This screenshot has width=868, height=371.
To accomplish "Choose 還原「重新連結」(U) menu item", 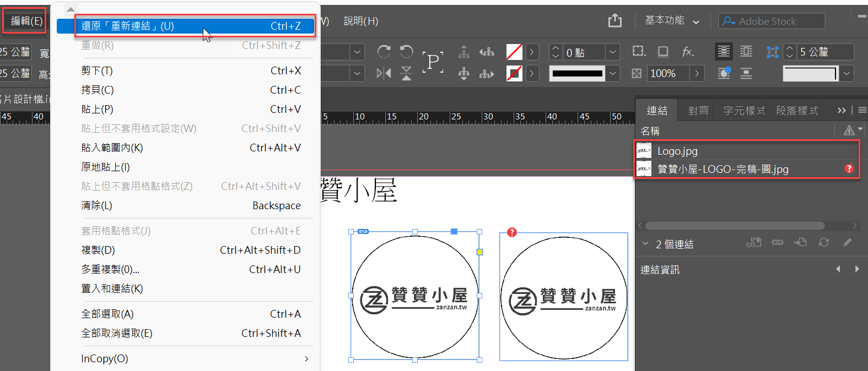I will (185, 26).
